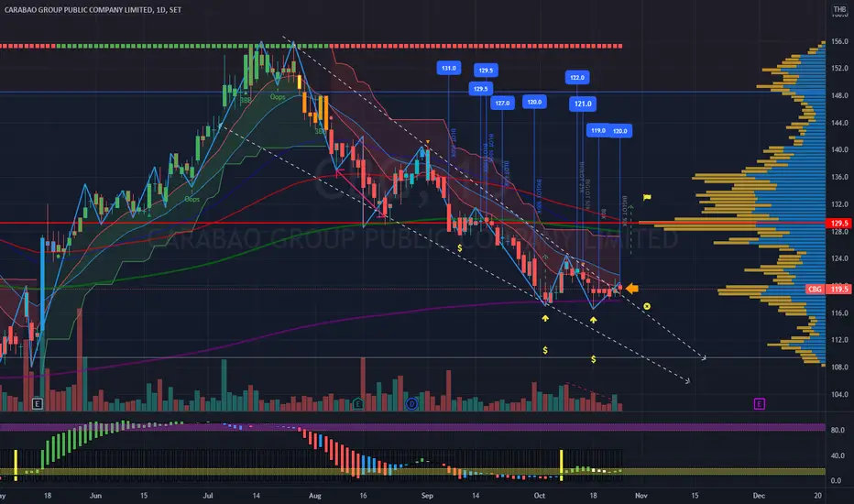Click the 80.0 indicator scale label
Viewport: 854px width, 504px height.
click(x=838, y=430)
